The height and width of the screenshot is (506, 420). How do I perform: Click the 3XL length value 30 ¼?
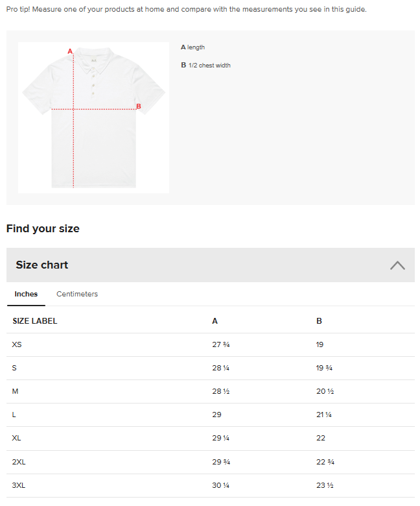pos(221,485)
